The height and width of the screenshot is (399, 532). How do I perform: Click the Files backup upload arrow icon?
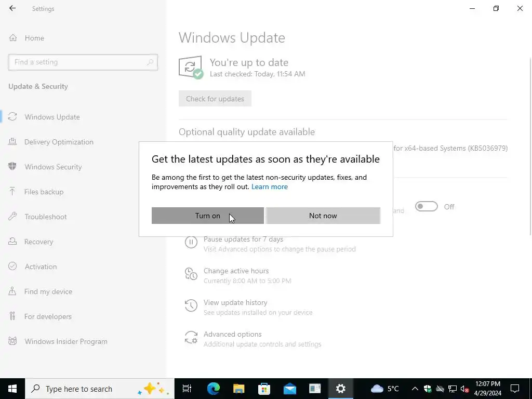(x=12, y=191)
